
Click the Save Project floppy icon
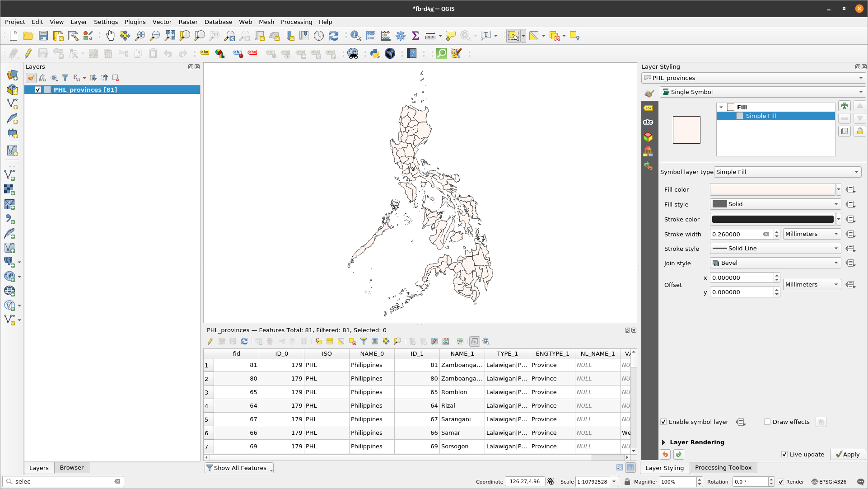tap(43, 36)
